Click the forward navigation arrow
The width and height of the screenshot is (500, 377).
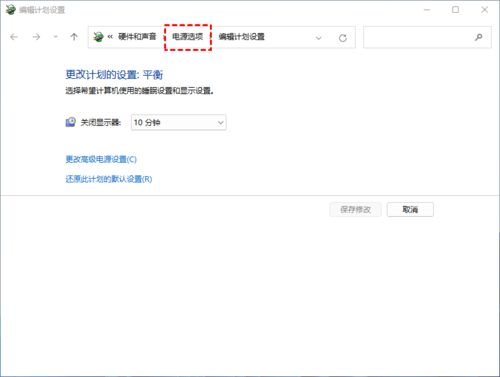[x=36, y=37]
